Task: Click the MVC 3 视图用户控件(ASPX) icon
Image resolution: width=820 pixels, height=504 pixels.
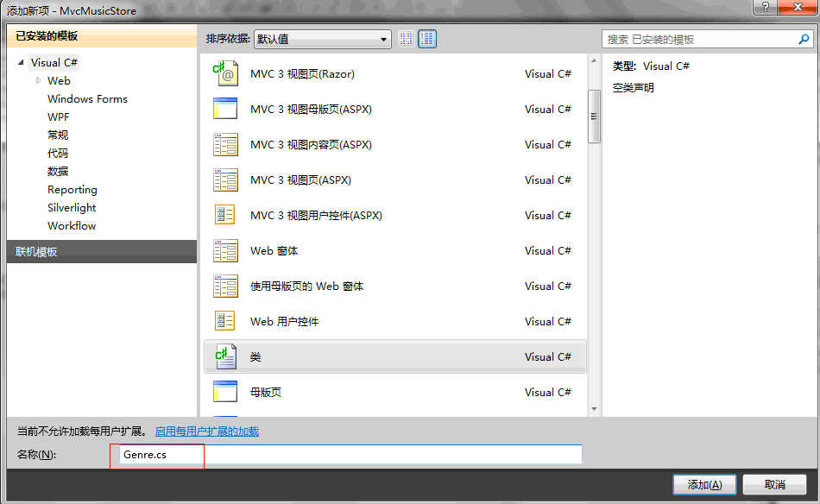Action: point(225,215)
